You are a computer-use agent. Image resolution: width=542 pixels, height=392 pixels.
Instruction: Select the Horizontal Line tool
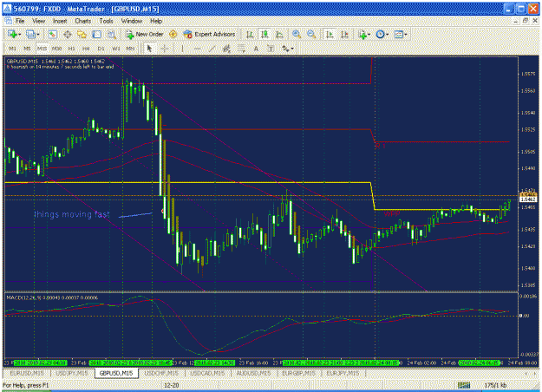click(x=198, y=49)
